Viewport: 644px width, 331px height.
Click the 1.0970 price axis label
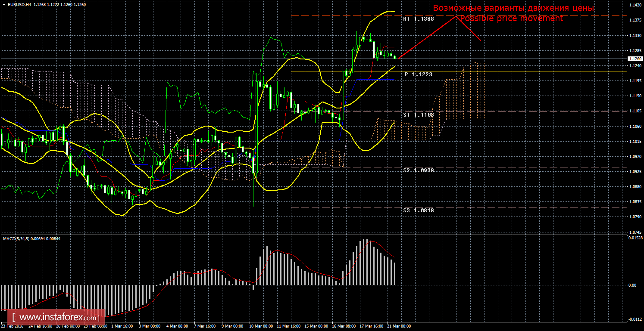tap(635, 157)
